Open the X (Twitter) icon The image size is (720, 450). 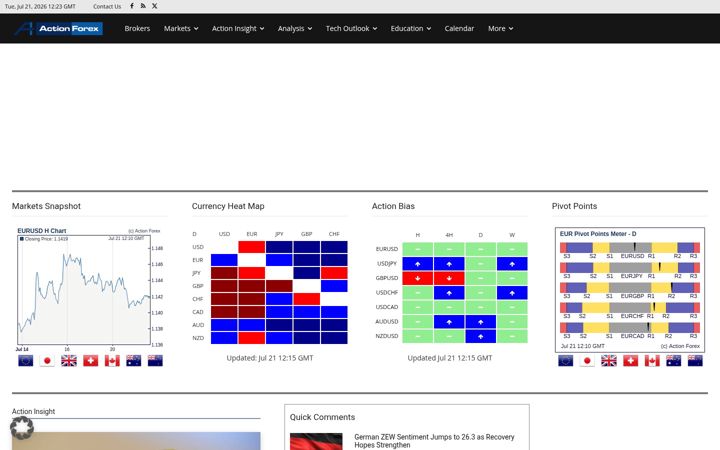[155, 6]
